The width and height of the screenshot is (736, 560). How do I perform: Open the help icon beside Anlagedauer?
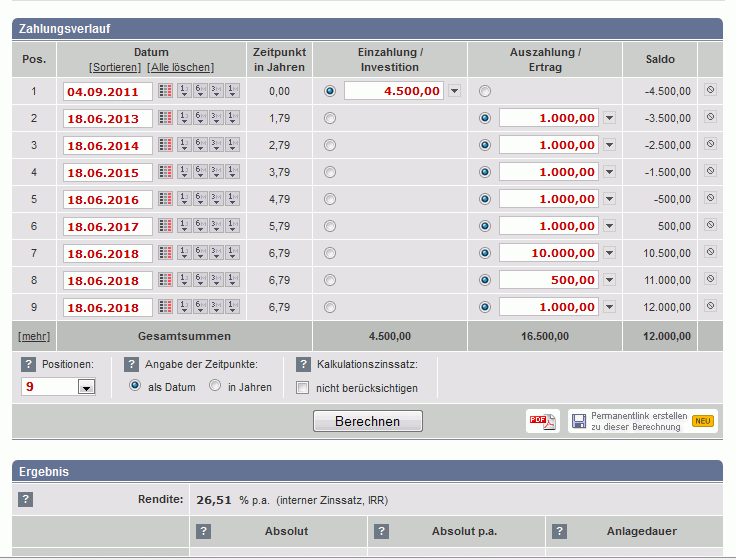pos(559,531)
